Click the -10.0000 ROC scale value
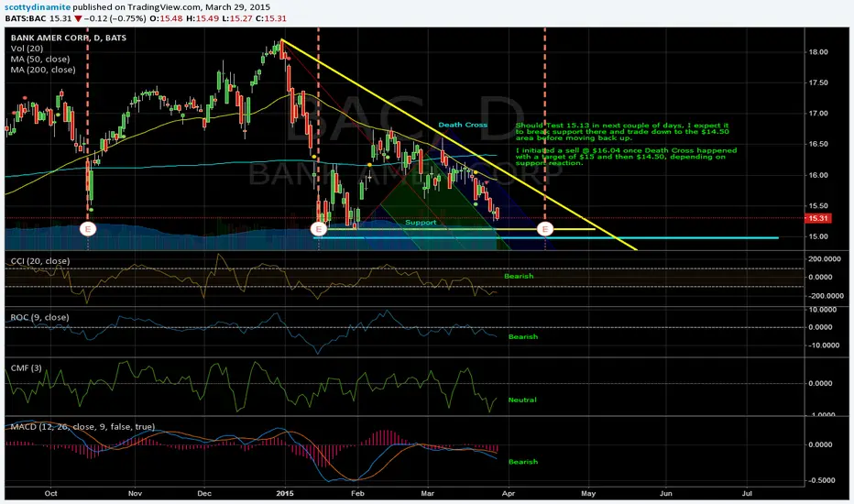 (824, 345)
